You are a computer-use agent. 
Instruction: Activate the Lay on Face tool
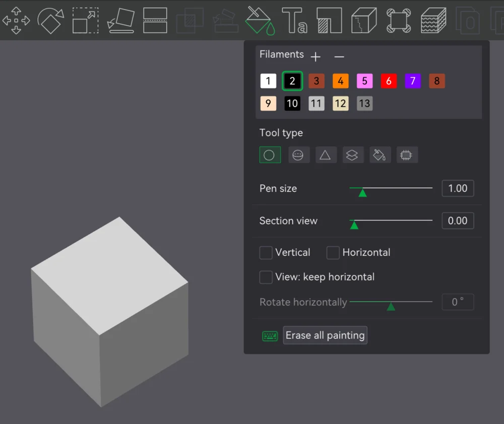[120, 21]
